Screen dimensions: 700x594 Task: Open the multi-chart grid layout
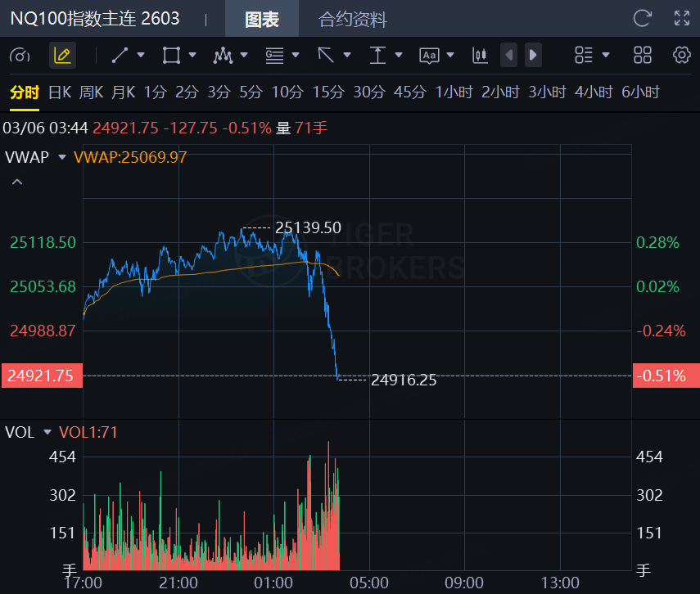coord(643,55)
